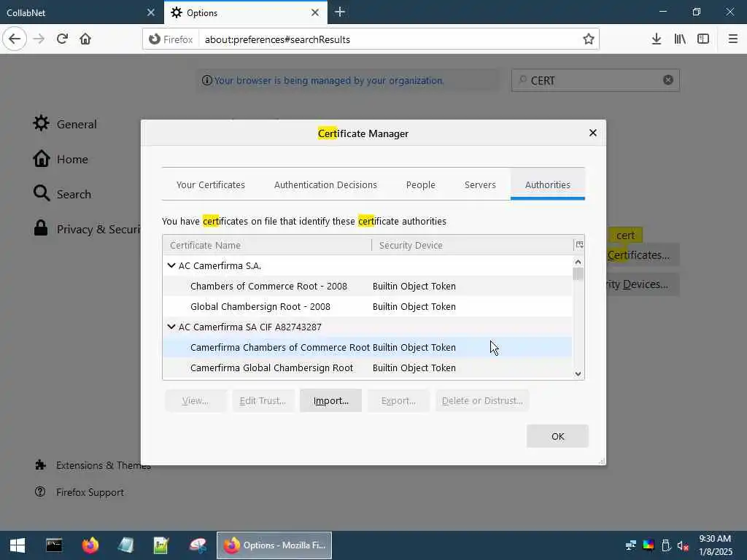Close the CollabNet tab

150,12
